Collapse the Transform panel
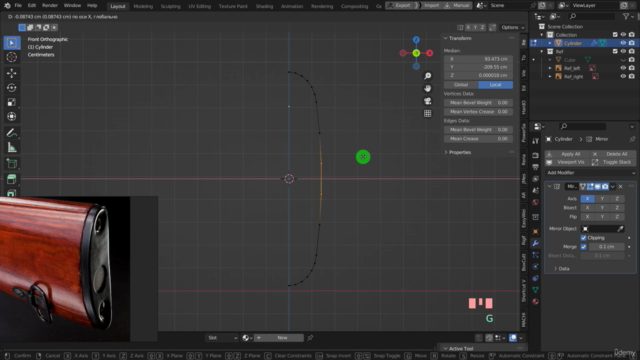This screenshot has height=360, width=640. pyautogui.click(x=446, y=38)
